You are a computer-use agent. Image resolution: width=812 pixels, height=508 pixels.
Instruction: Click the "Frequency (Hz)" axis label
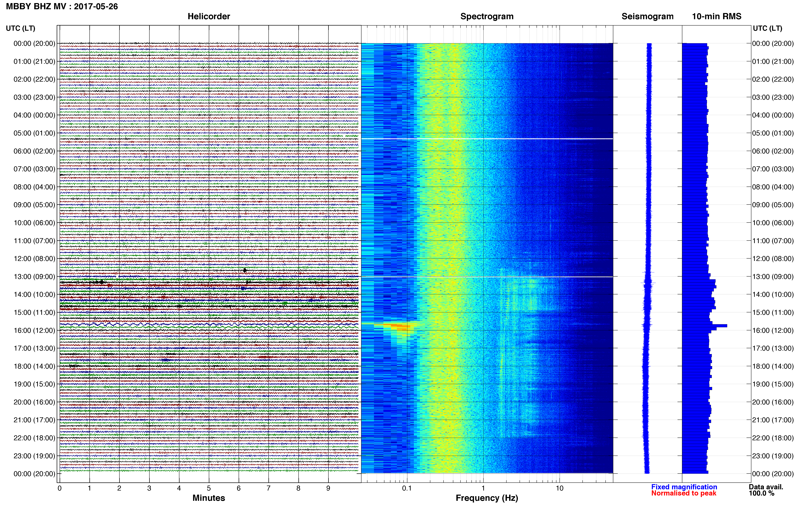point(487,498)
